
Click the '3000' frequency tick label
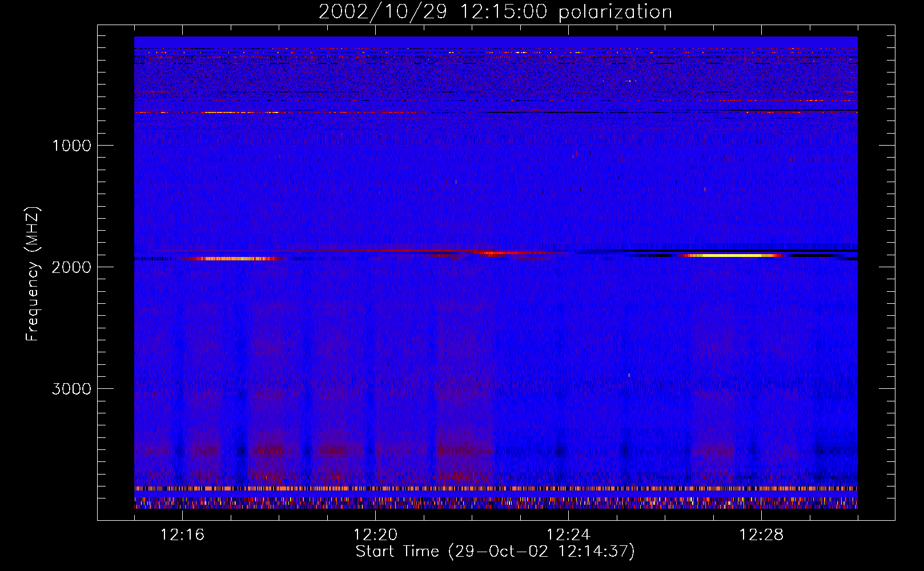click(71, 389)
